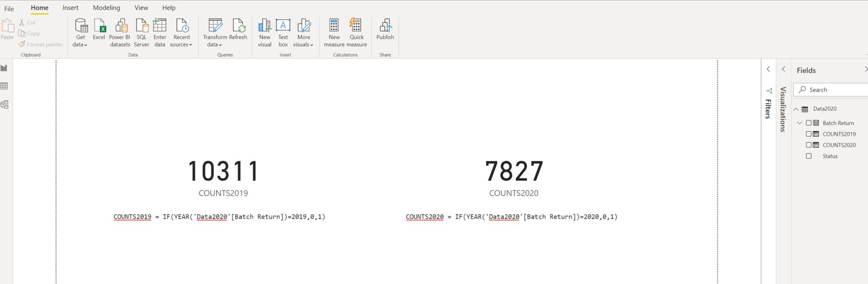Click the COUNTS2020 formula text box
Screen dimensions: 868x284
point(512,217)
